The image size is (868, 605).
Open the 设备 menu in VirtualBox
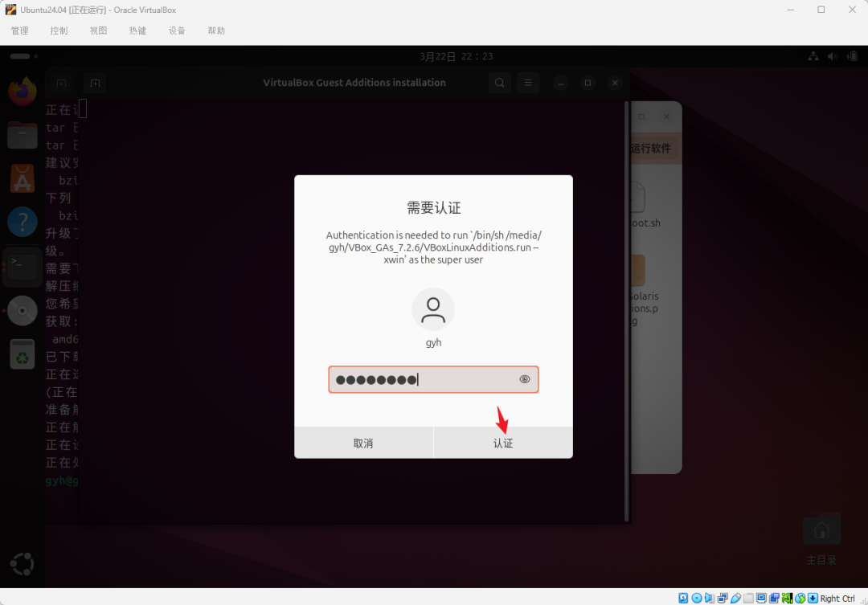coord(177,31)
